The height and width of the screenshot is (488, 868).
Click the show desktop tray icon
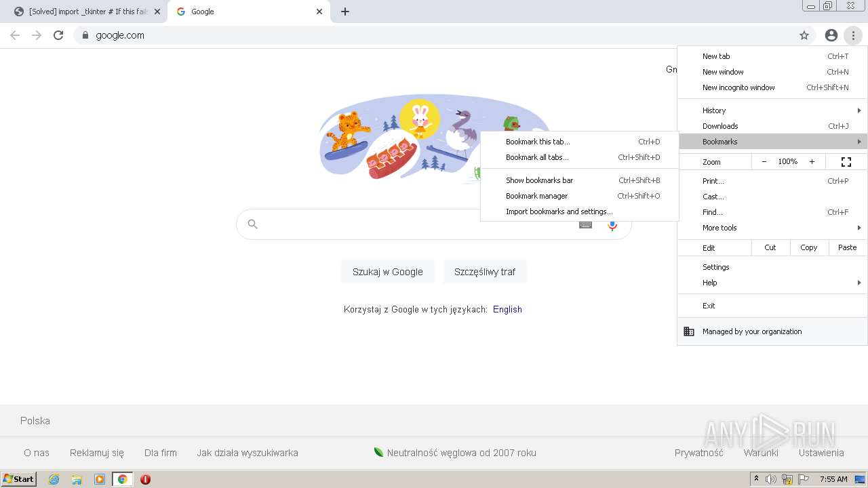pyautogui.click(x=860, y=479)
